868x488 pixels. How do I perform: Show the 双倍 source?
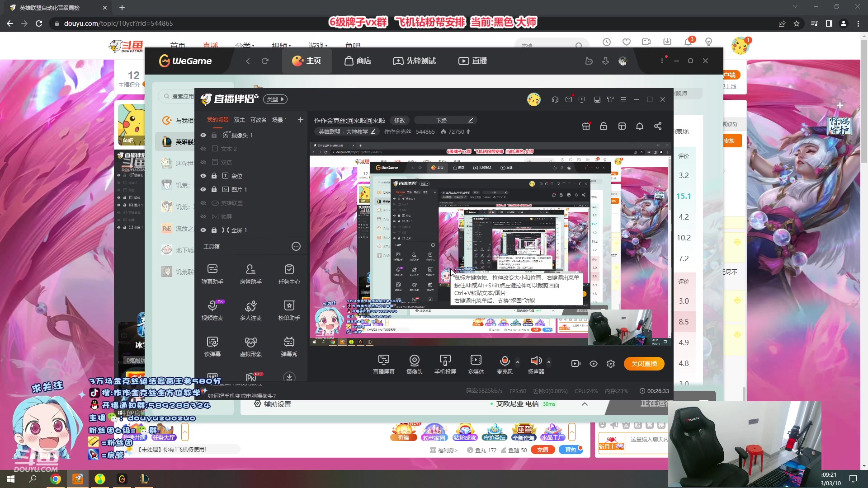[203, 162]
